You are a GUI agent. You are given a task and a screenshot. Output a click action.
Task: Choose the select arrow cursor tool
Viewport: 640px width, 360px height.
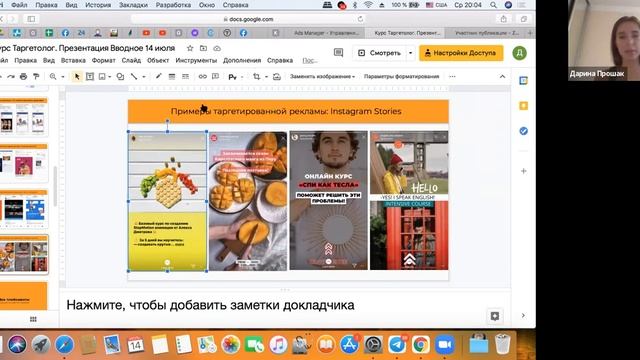coord(77,76)
